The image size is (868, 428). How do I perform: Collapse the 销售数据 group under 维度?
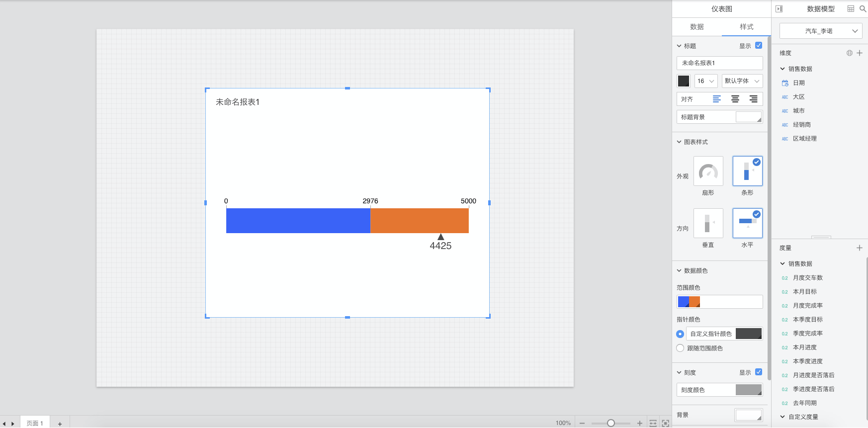(x=782, y=69)
